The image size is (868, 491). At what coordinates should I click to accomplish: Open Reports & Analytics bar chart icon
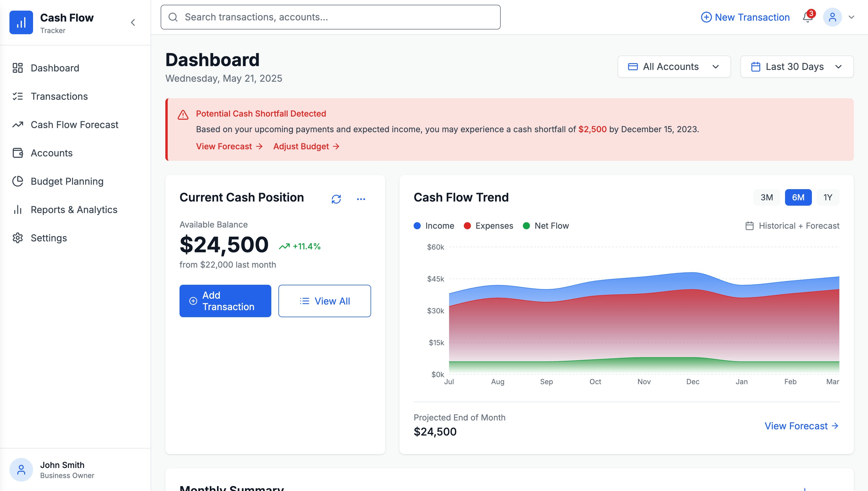click(x=17, y=210)
